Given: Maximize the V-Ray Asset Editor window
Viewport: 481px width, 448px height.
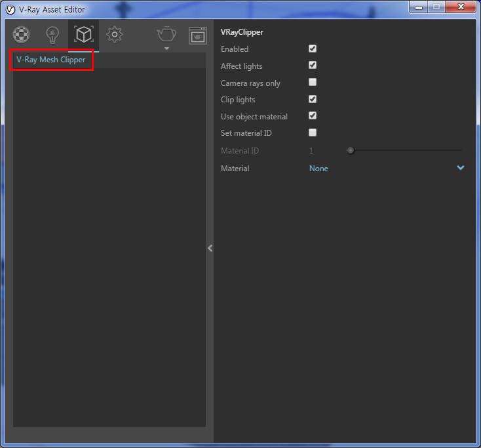Looking at the screenshot, I should [x=436, y=7].
